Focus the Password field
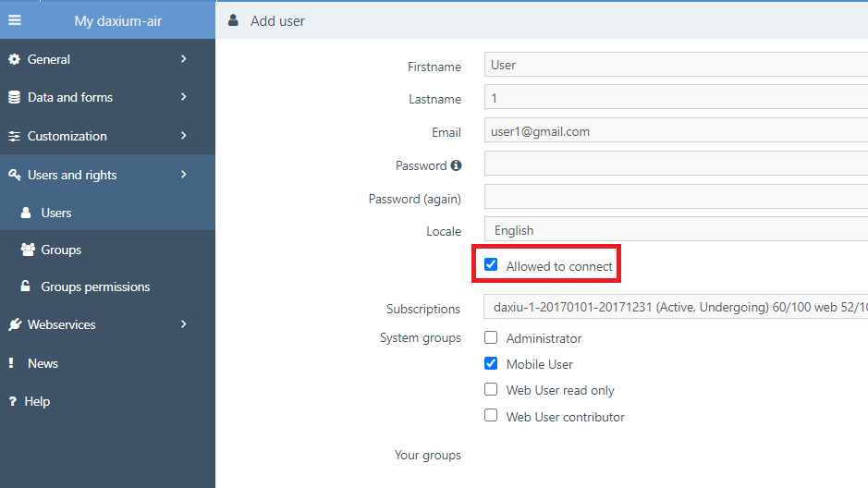Image resolution: width=868 pixels, height=488 pixels. pos(676,164)
